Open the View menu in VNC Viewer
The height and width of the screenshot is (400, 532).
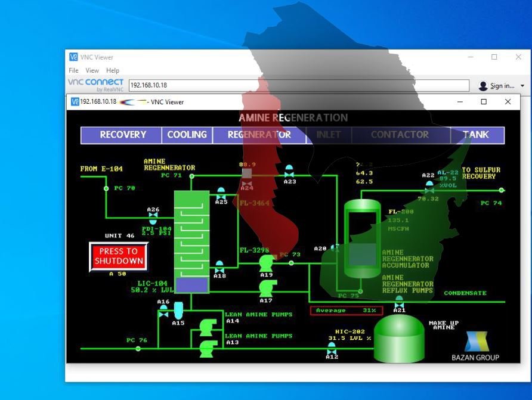92,70
